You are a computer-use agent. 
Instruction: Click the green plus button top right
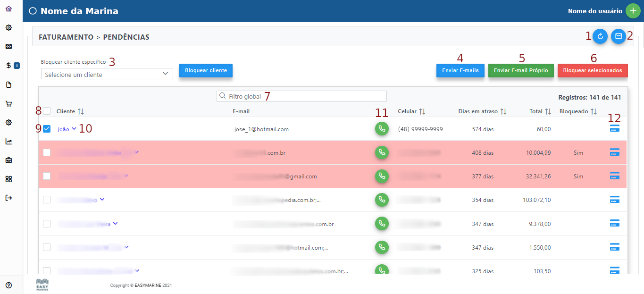click(633, 11)
